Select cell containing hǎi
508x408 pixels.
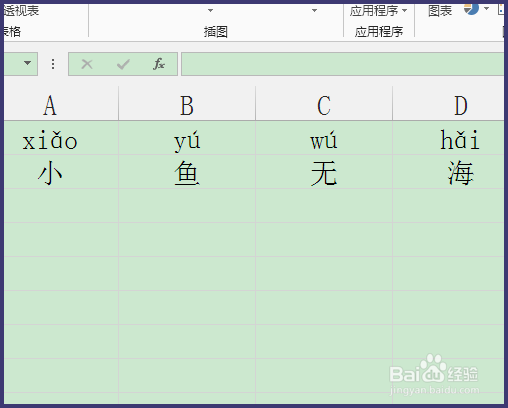448,138
